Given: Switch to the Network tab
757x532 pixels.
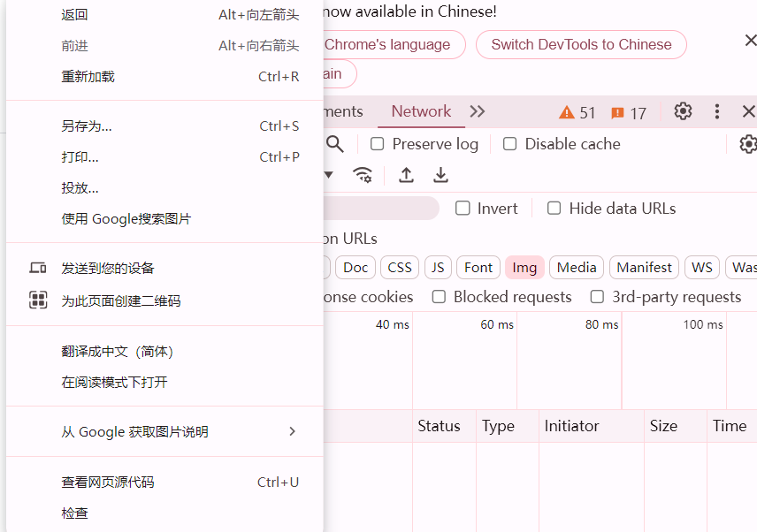Looking at the screenshot, I should point(421,111).
